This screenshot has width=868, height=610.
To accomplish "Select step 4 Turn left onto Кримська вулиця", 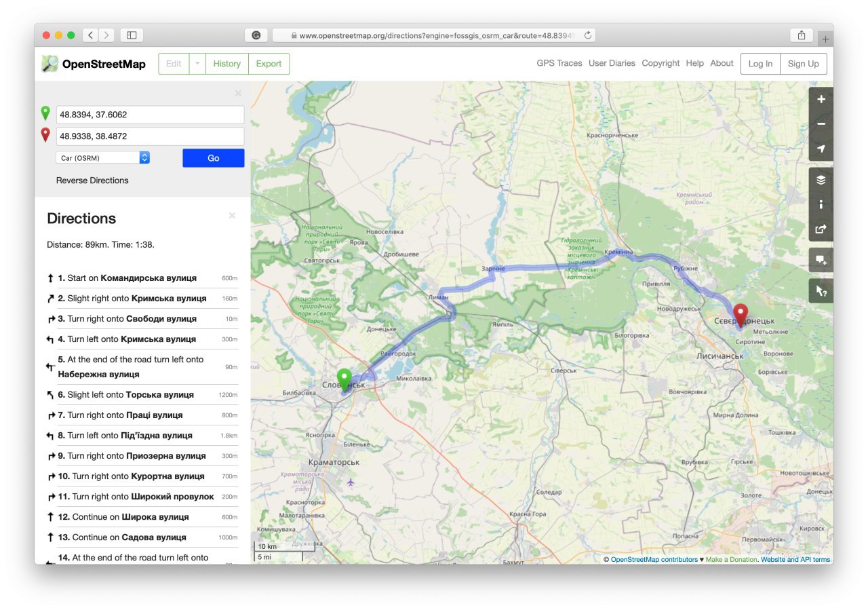I will pos(142,339).
